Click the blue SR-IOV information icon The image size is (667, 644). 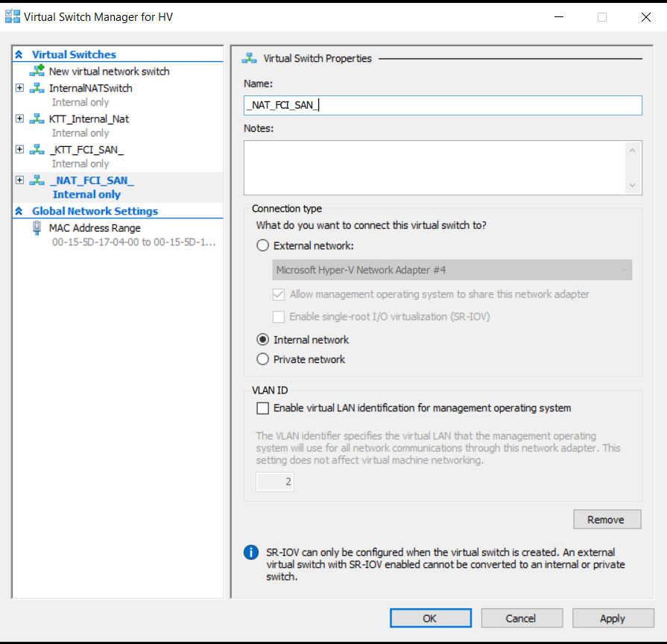(251, 552)
